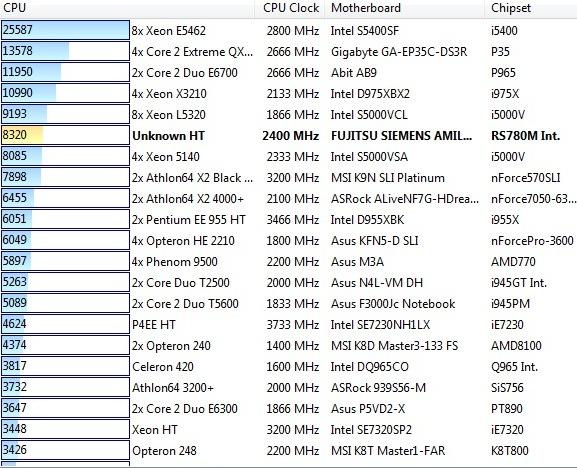Screen dimensions: 577x468
Task: Click the P965 chipset cell
Action: (503, 73)
